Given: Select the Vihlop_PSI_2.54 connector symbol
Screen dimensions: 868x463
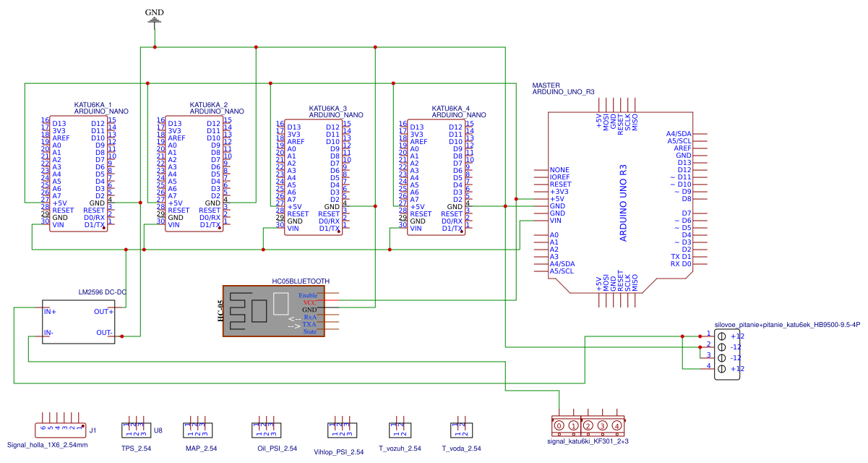Looking at the screenshot, I should point(341,428).
